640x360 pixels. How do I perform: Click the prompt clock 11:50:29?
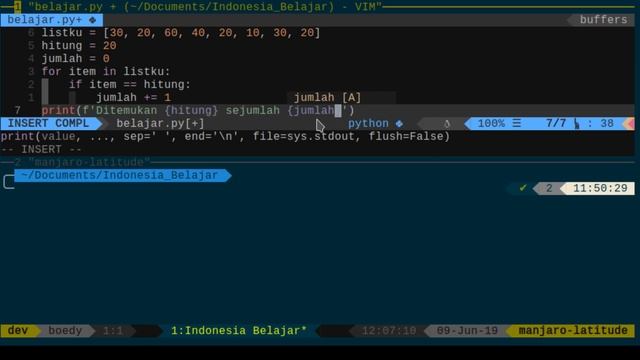(600, 188)
